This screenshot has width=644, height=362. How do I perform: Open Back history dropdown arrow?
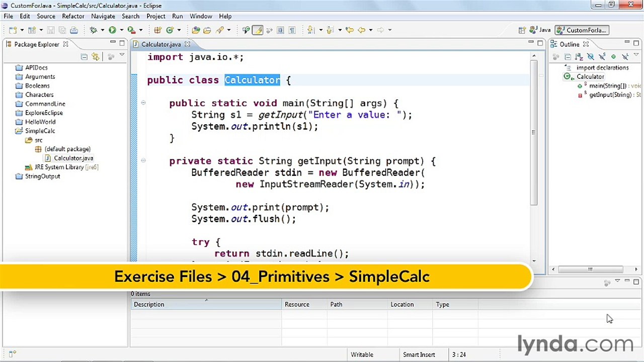pyautogui.click(x=371, y=30)
